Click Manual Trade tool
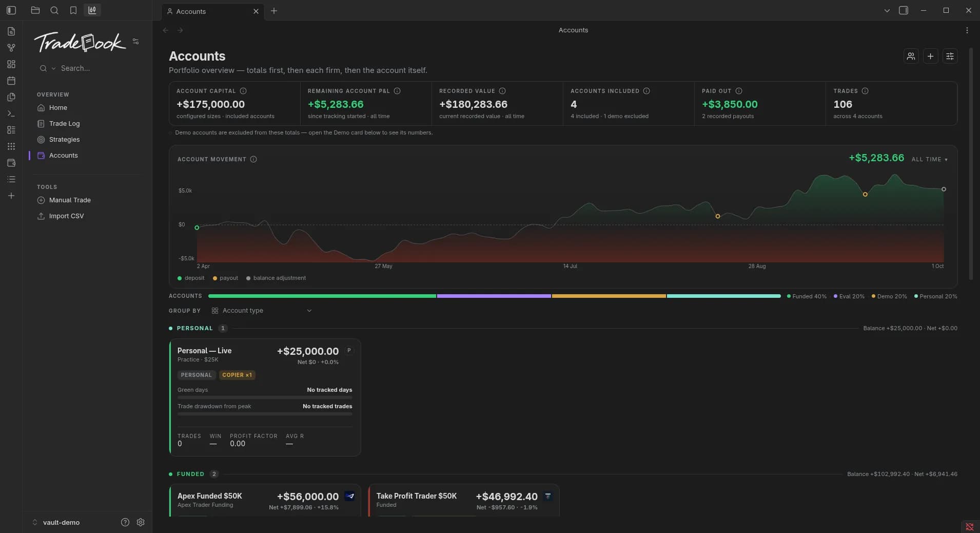This screenshot has height=533, width=980. (x=70, y=200)
